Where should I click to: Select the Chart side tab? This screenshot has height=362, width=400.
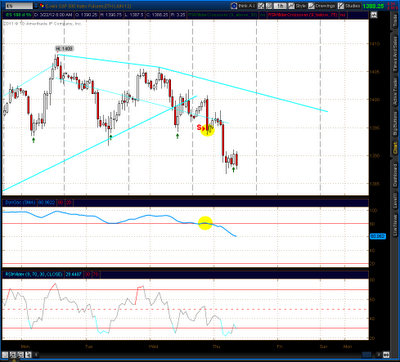click(x=395, y=149)
